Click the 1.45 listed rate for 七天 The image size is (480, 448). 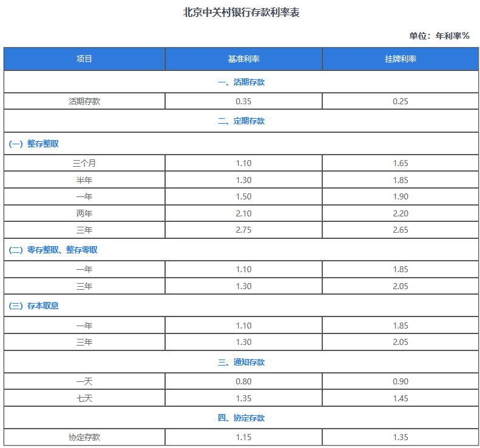click(401, 398)
